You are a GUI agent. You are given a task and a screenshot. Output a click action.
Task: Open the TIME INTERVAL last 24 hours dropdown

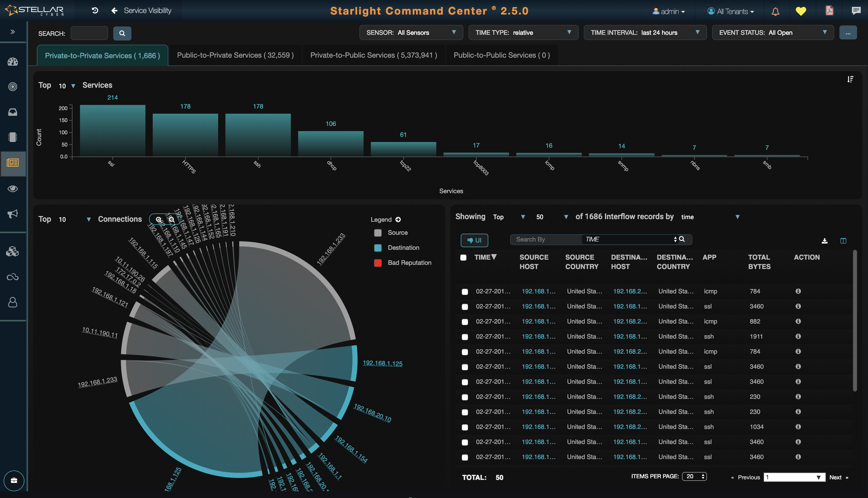pos(645,32)
